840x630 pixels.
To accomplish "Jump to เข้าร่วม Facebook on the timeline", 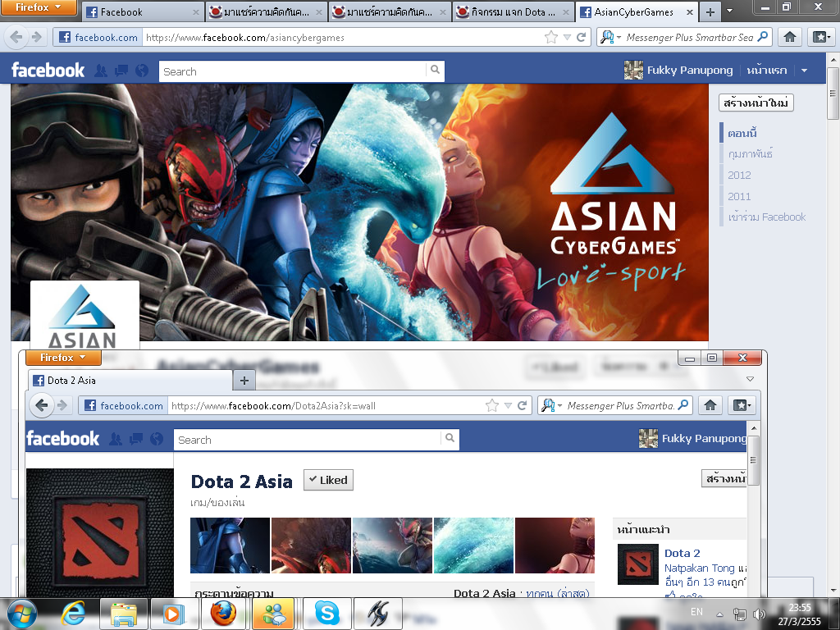I will (x=767, y=217).
